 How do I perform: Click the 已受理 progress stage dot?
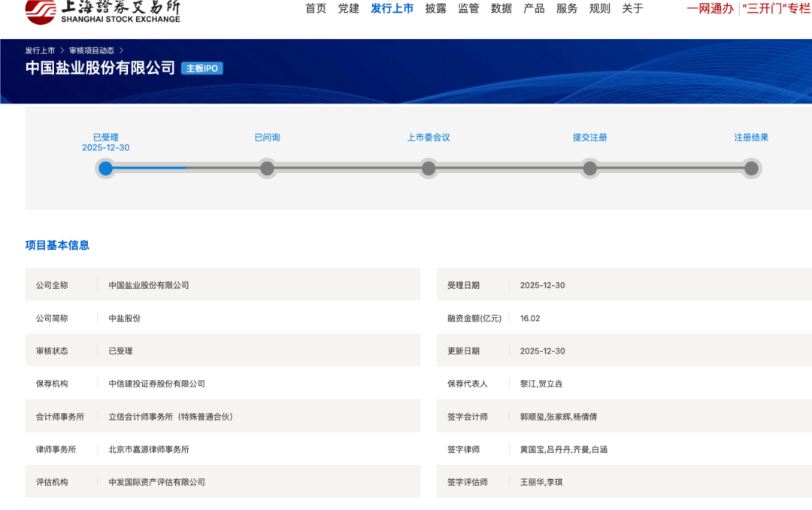(x=106, y=168)
